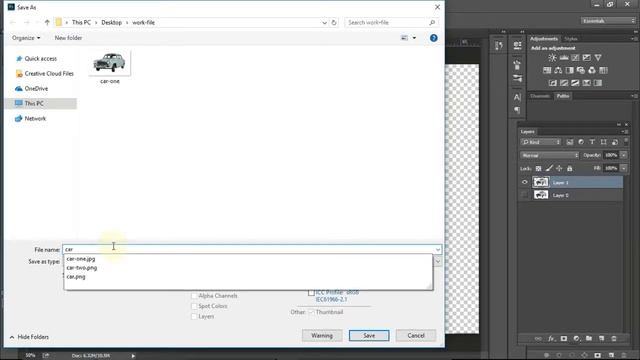This screenshot has height=360, width=640.
Task: Open the file name history dropdown
Action: click(x=438, y=249)
